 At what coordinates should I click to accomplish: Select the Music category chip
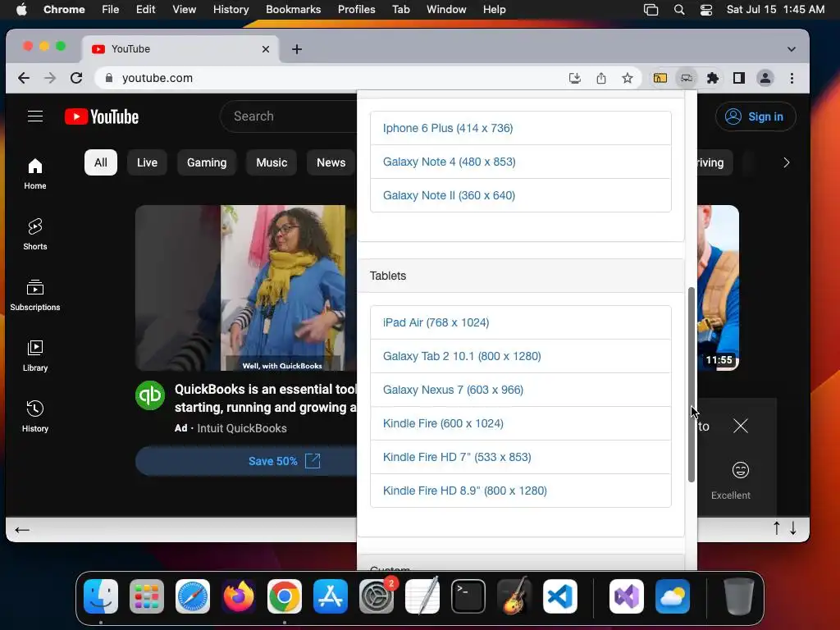tap(272, 162)
